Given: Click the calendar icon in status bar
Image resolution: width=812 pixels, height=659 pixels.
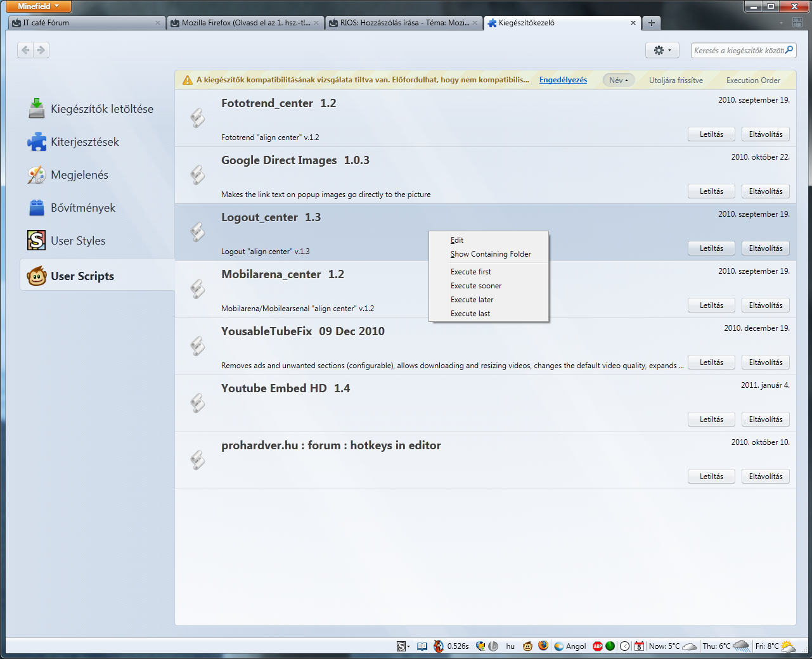Looking at the screenshot, I should 639,646.
